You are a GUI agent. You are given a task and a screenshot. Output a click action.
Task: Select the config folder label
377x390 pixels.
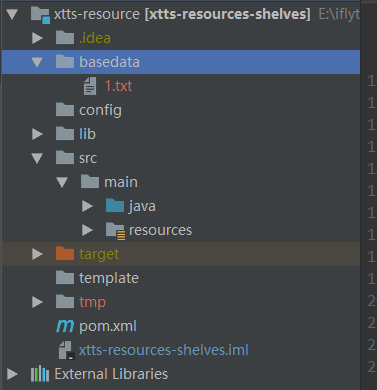(x=100, y=111)
